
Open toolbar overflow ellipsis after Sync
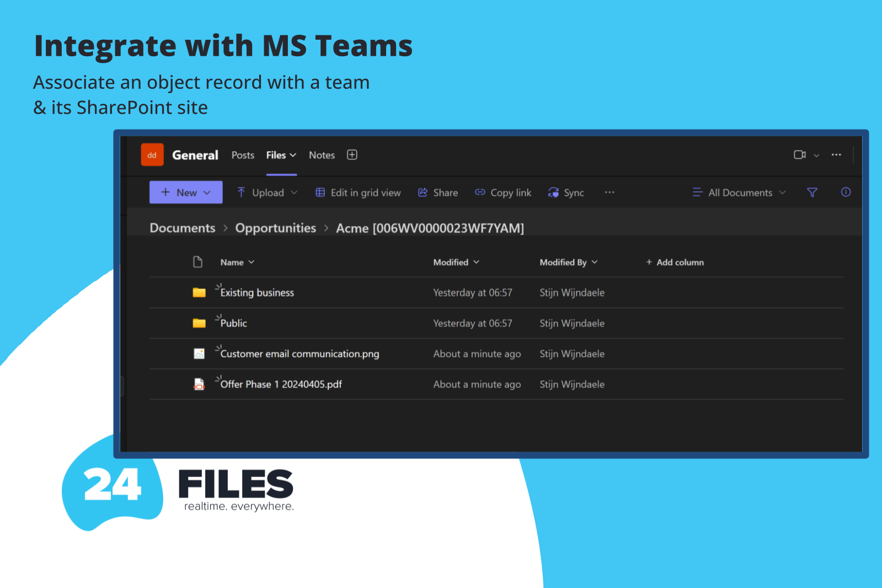tap(610, 193)
